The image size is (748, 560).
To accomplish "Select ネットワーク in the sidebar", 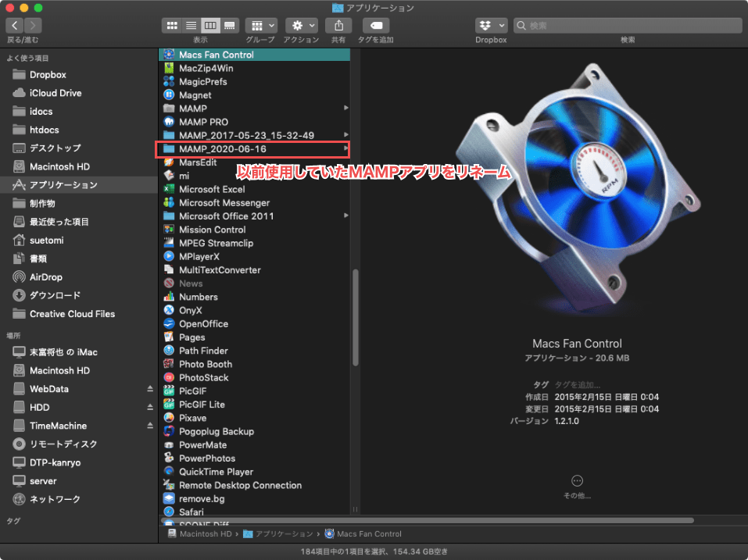I will coord(55,500).
